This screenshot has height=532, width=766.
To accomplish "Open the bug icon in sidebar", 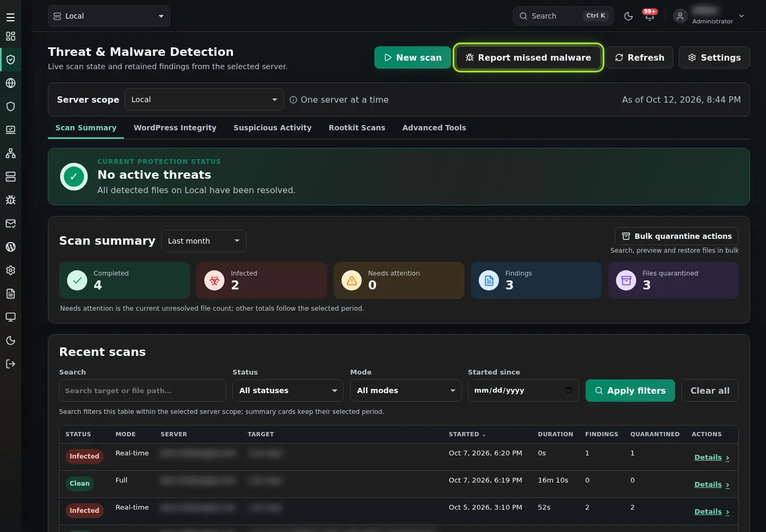I will (x=11, y=200).
